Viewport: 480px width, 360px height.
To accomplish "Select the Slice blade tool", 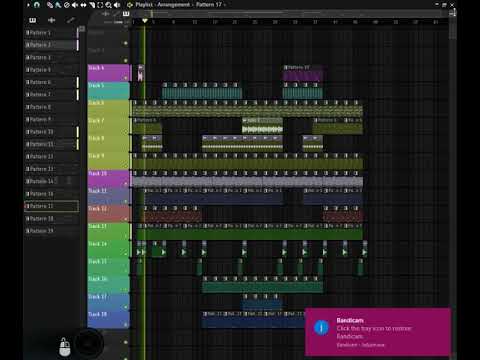I will pyautogui.click(x=92, y=5).
